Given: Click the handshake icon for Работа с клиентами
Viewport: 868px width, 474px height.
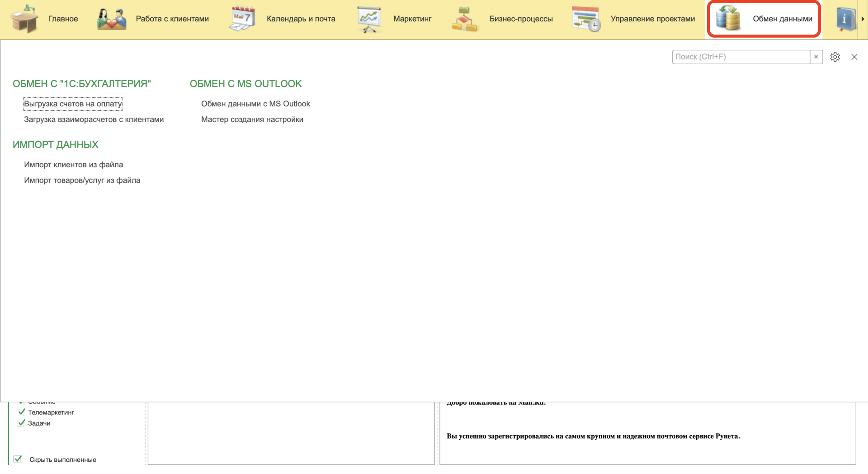Looking at the screenshot, I should (x=112, y=19).
